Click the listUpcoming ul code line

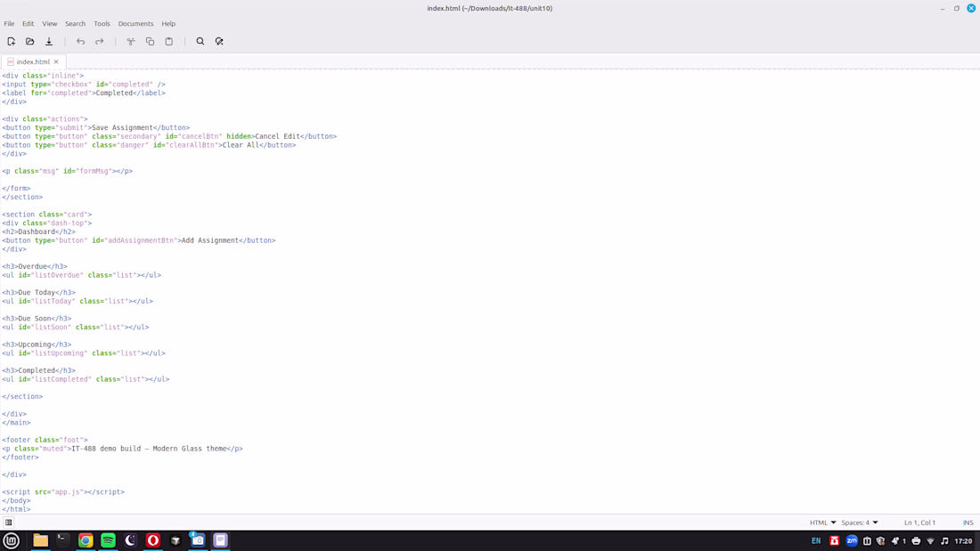point(84,353)
